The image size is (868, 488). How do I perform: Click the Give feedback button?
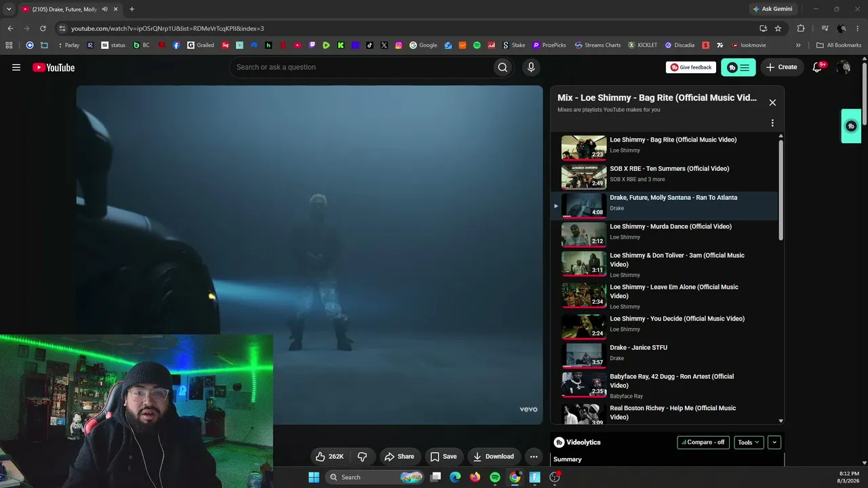[691, 67]
